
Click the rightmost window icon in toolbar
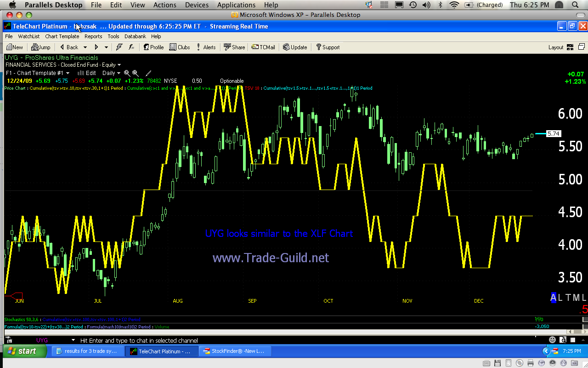pyautogui.click(x=581, y=47)
